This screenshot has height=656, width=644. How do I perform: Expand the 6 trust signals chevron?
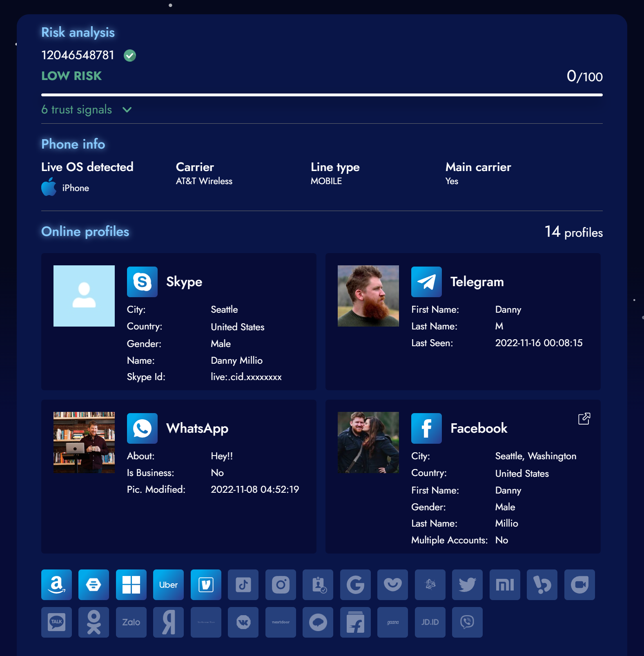click(x=127, y=110)
